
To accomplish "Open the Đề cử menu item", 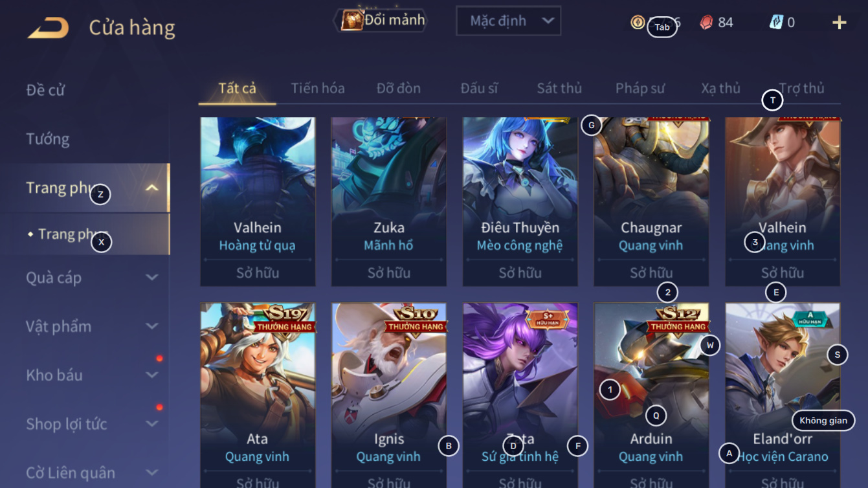I will tap(45, 90).
